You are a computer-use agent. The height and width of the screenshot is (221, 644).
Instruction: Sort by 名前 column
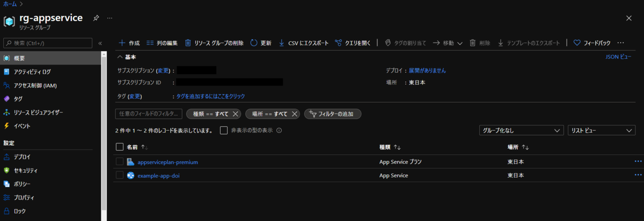click(137, 147)
